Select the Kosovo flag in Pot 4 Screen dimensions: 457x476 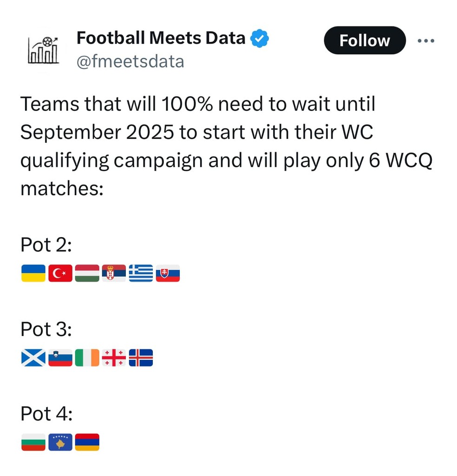click(60, 442)
